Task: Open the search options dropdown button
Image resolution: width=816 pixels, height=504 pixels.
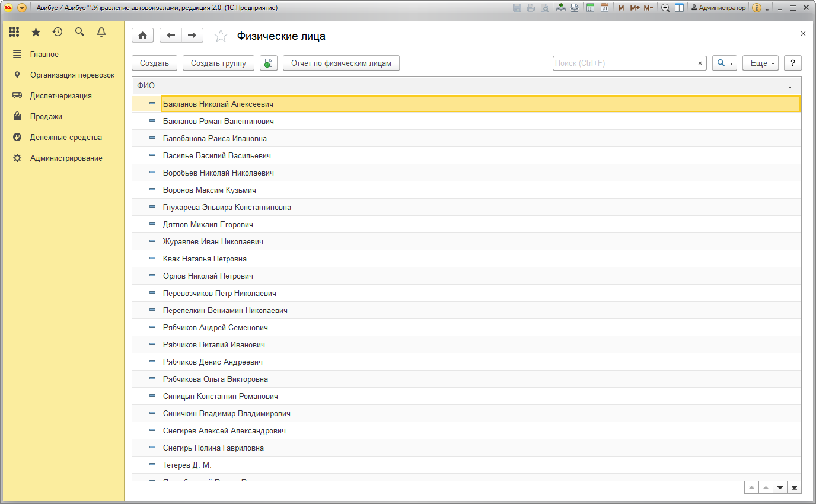Action: pos(724,63)
